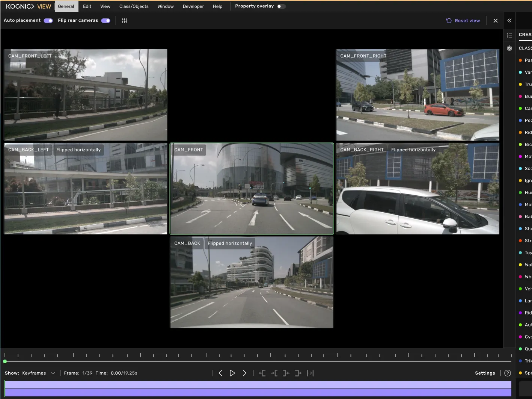Open the Show Keyframes dropdown
532x399 pixels.
(x=39, y=373)
